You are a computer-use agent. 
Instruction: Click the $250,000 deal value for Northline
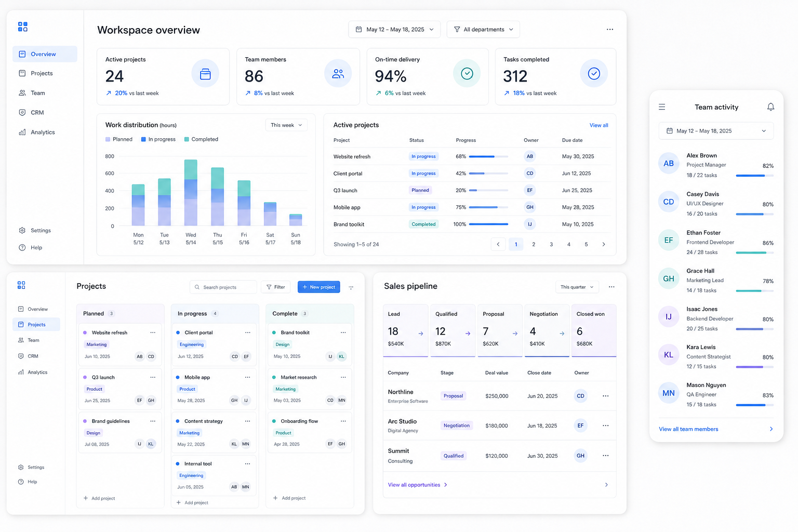click(497, 396)
